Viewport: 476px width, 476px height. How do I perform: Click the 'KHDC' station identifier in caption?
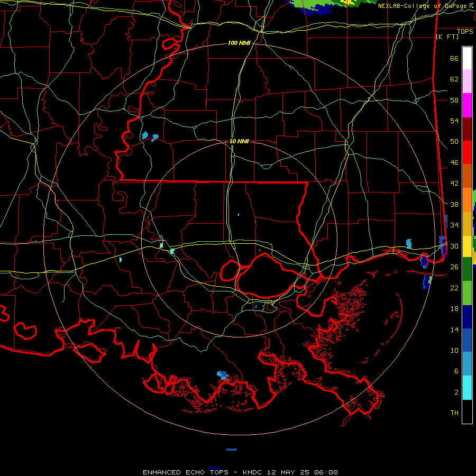point(253,472)
